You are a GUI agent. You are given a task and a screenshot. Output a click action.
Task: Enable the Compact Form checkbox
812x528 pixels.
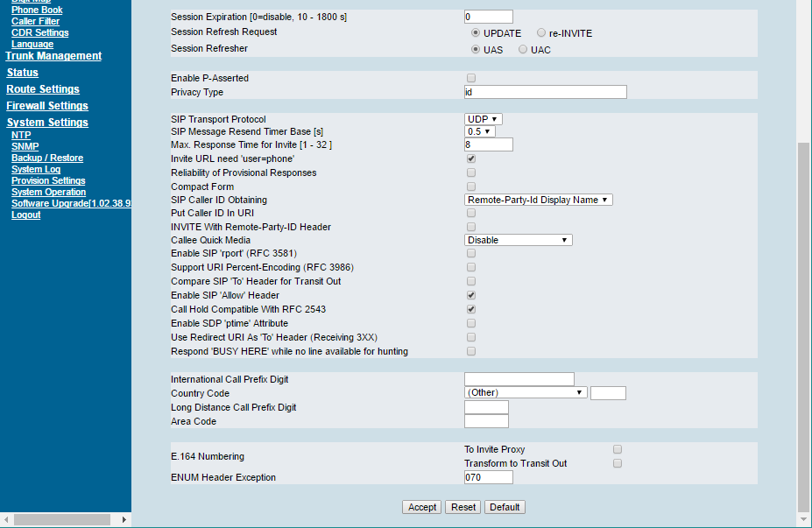[x=471, y=187]
